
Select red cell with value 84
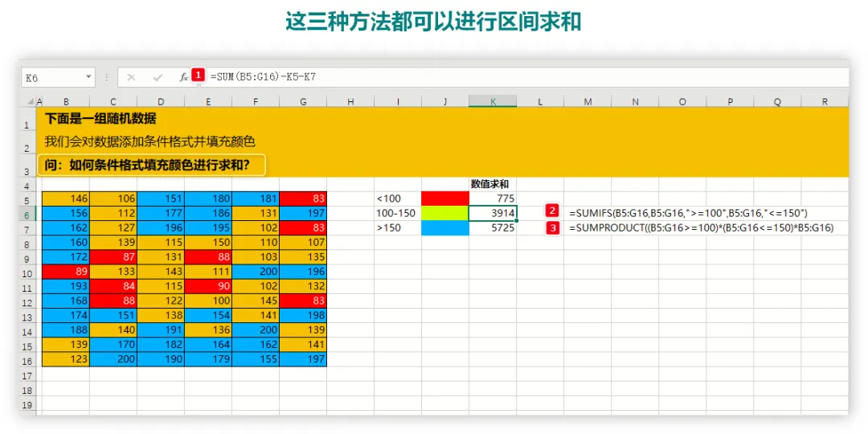pos(113,285)
